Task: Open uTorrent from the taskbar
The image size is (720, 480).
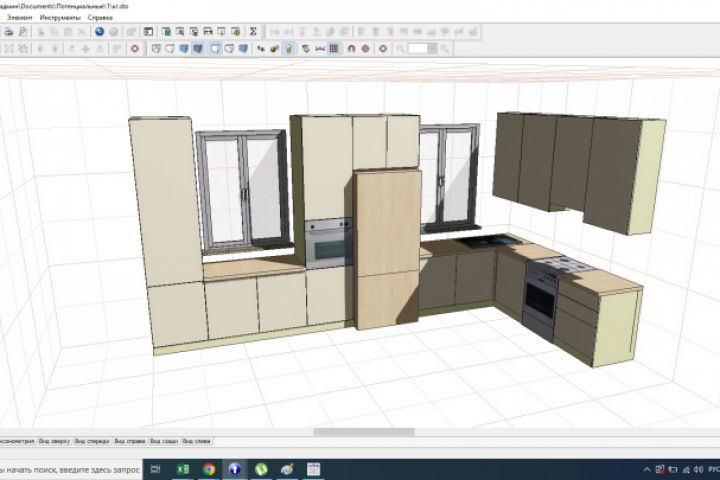Action: [x=261, y=469]
